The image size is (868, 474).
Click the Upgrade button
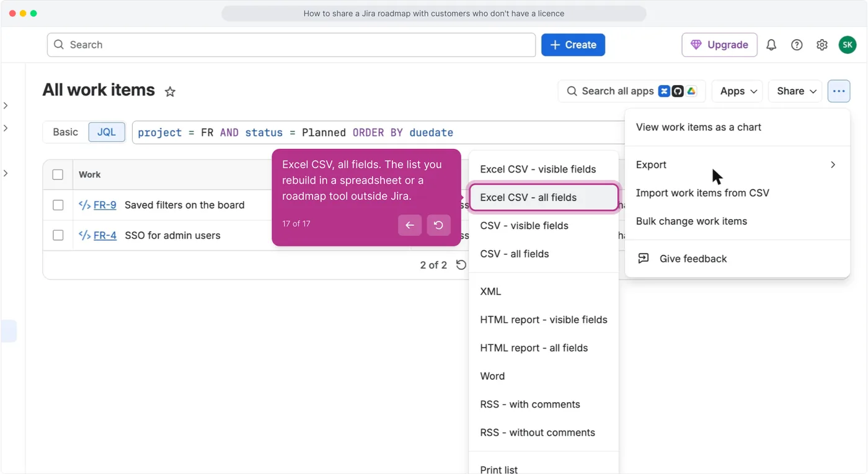(719, 45)
